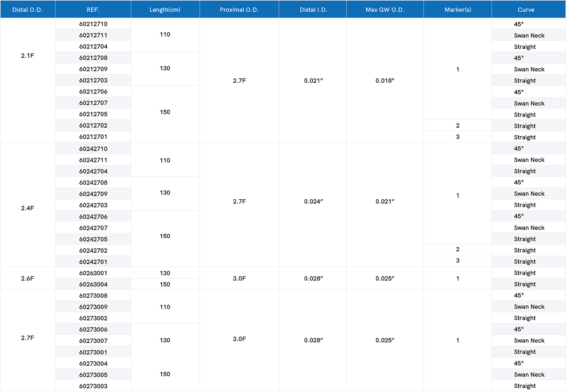Select REF cell 60273007
Viewport: 567px width, 392px height.
coord(93,341)
